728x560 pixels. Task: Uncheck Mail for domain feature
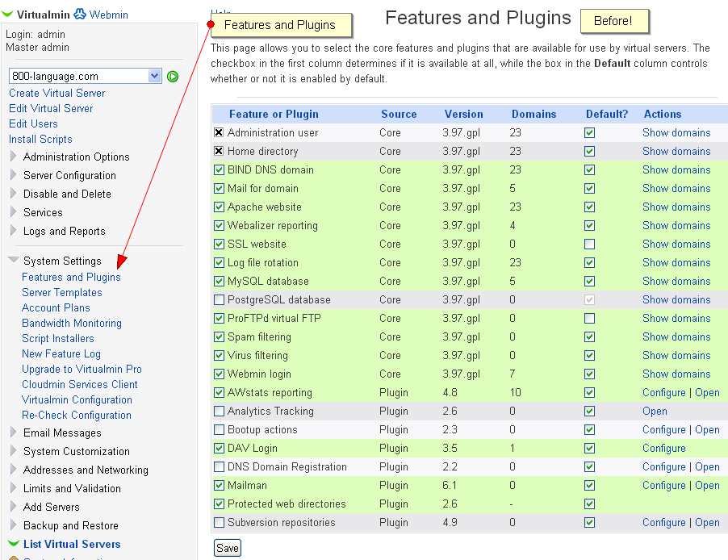pos(220,189)
